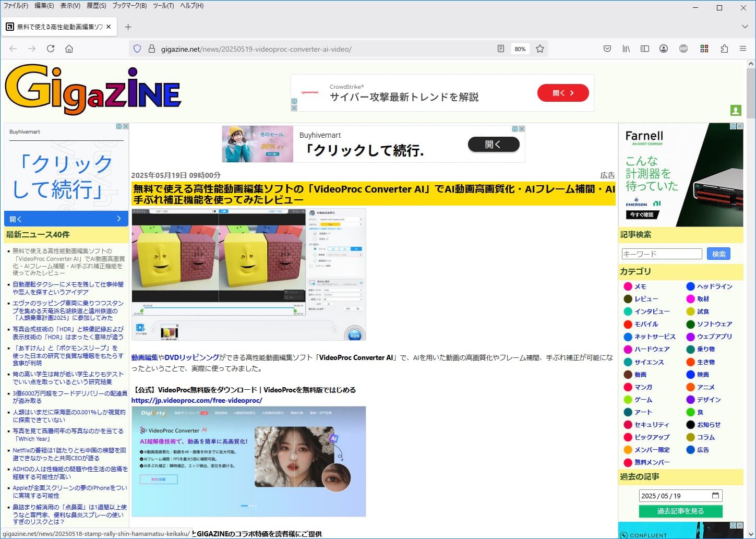The width and height of the screenshot is (756, 539).
Task: Open the library bookshelf icon
Action: click(626, 49)
